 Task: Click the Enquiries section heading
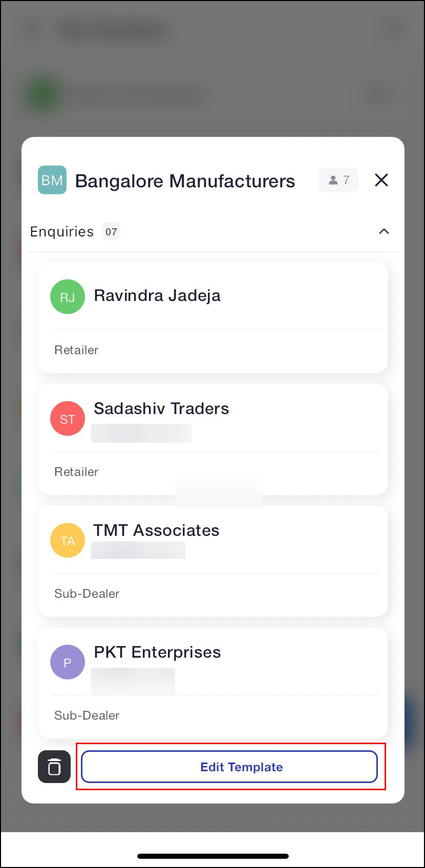(62, 232)
